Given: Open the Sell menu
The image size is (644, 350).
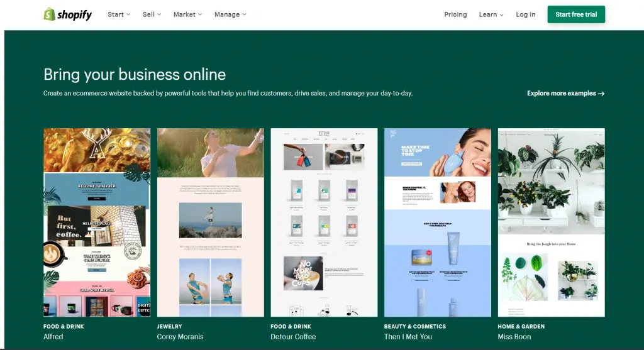Looking at the screenshot, I should coord(152,14).
